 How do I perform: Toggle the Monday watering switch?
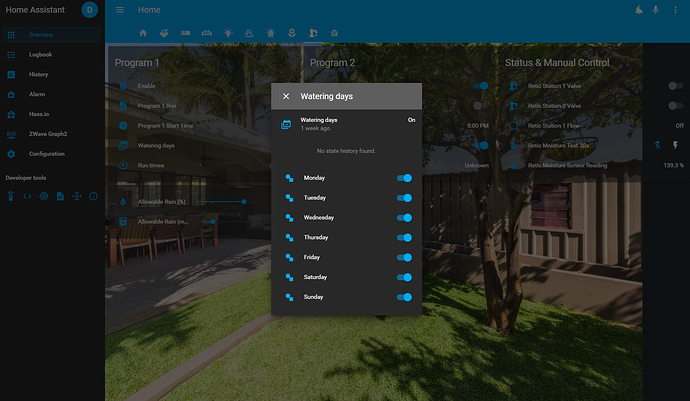click(x=404, y=178)
